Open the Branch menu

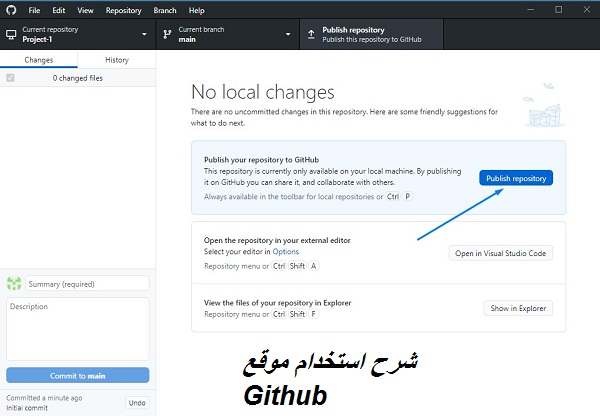(165, 10)
